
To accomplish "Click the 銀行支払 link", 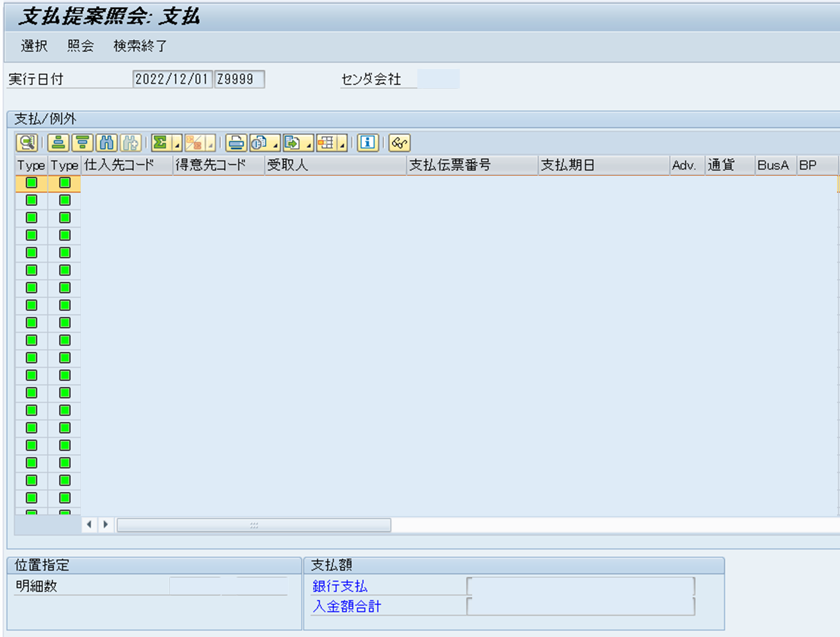I will coord(341,586).
